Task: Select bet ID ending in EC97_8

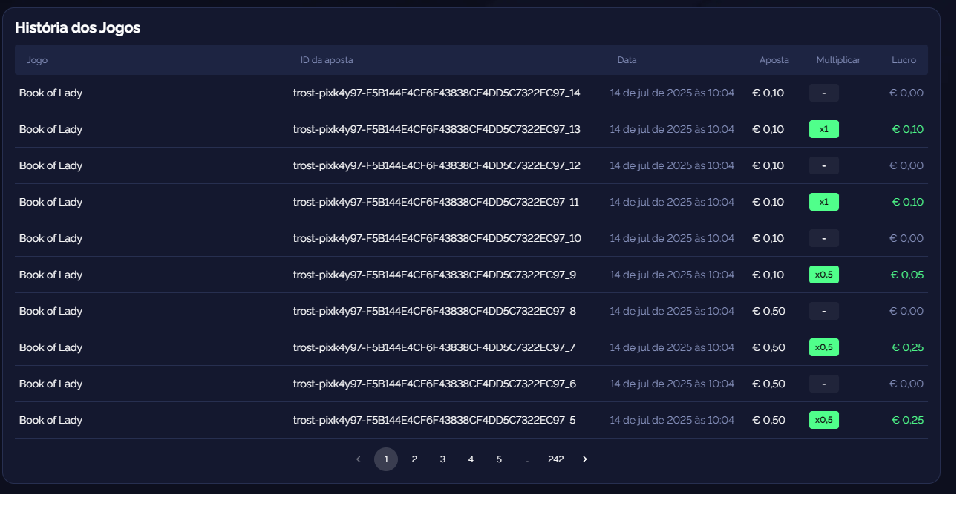Action: point(434,311)
